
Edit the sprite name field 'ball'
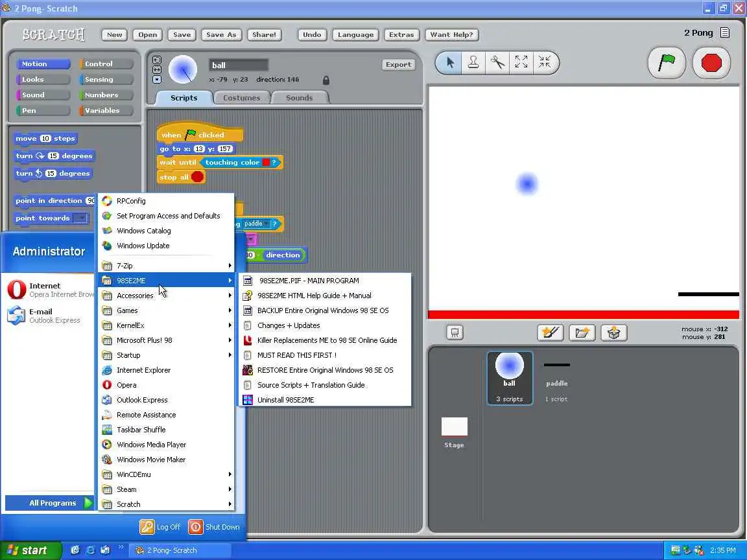pos(238,65)
